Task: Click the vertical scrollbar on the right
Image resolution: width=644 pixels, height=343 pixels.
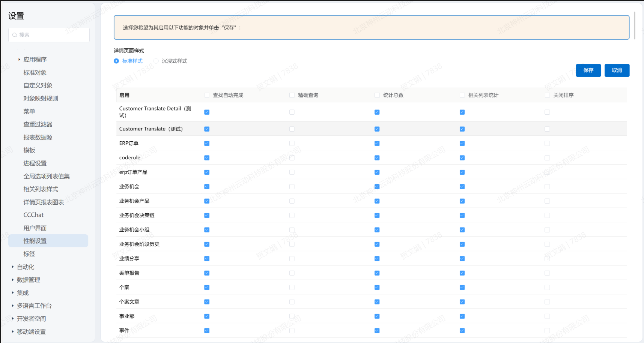Action: click(x=634, y=25)
